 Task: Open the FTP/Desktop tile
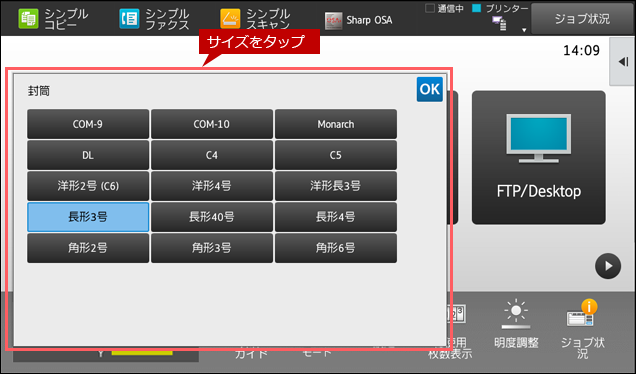pyautogui.click(x=539, y=157)
